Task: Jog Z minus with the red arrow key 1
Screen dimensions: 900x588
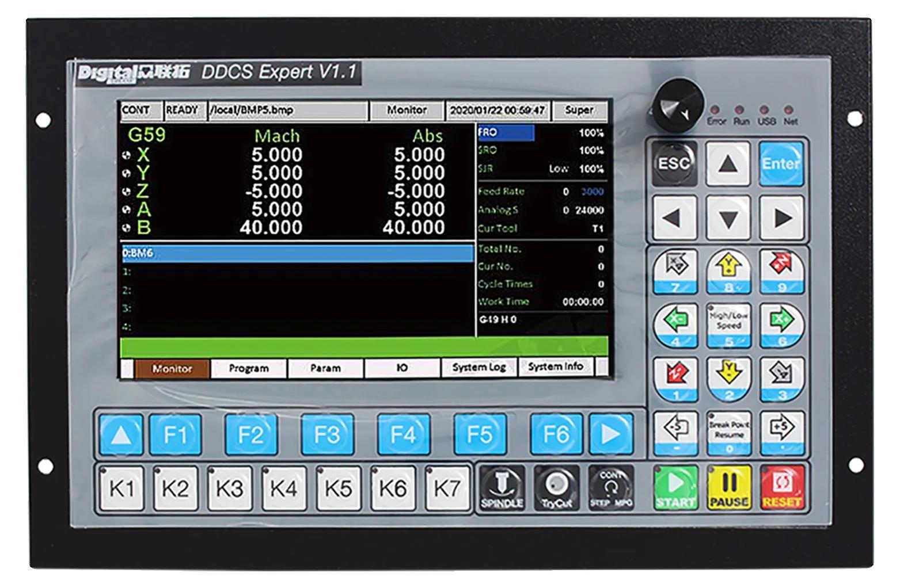Action: [675, 379]
